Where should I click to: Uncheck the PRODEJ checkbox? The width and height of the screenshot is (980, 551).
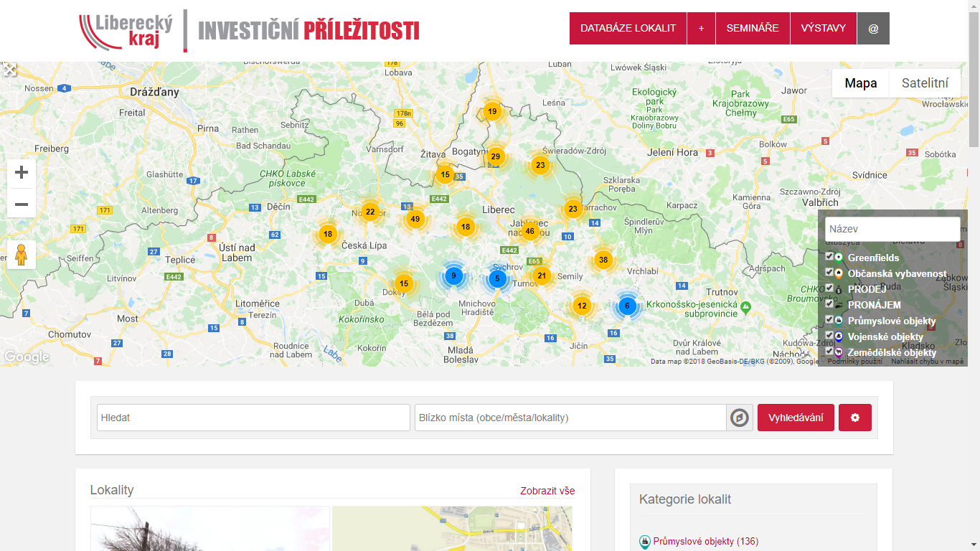click(x=829, y=288)
